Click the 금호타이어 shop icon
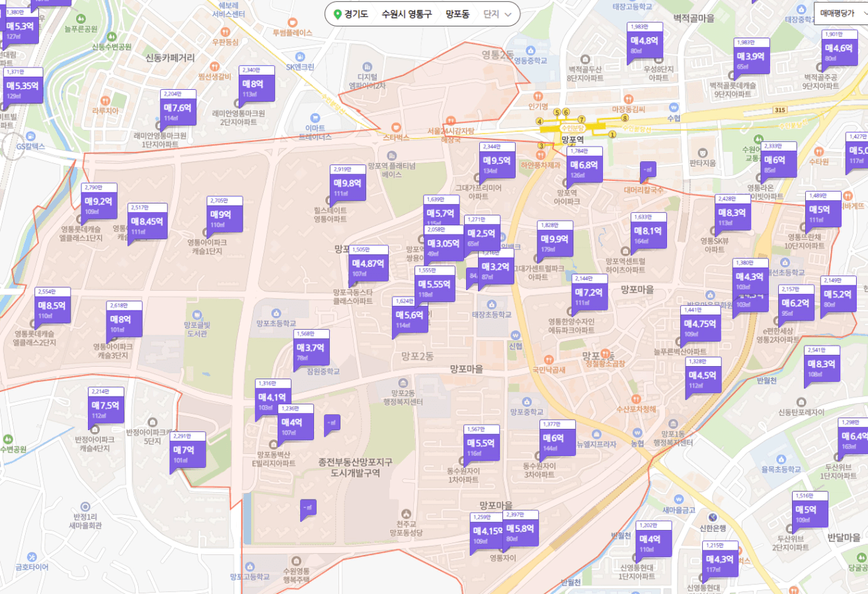 [x=31, y=556]
